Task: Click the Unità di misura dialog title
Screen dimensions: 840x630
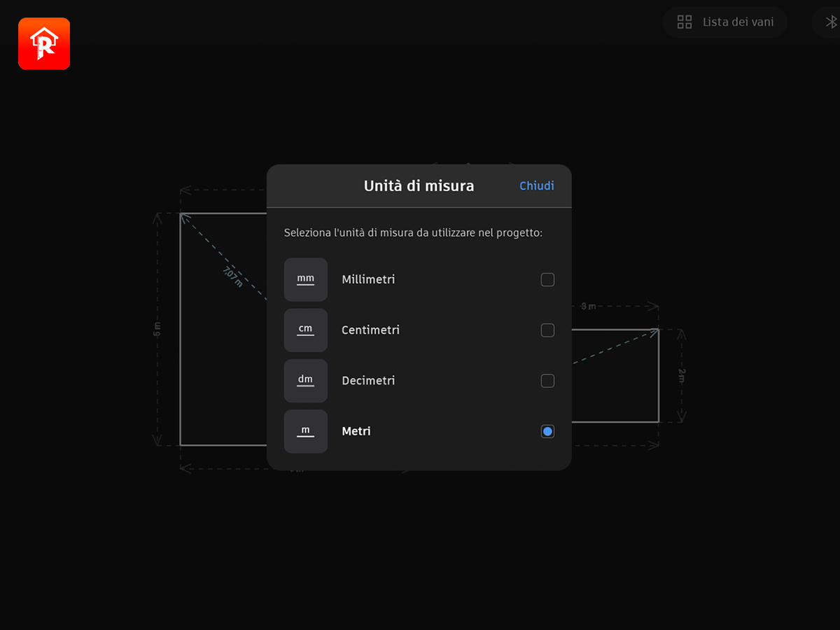Action: [419, 185]
